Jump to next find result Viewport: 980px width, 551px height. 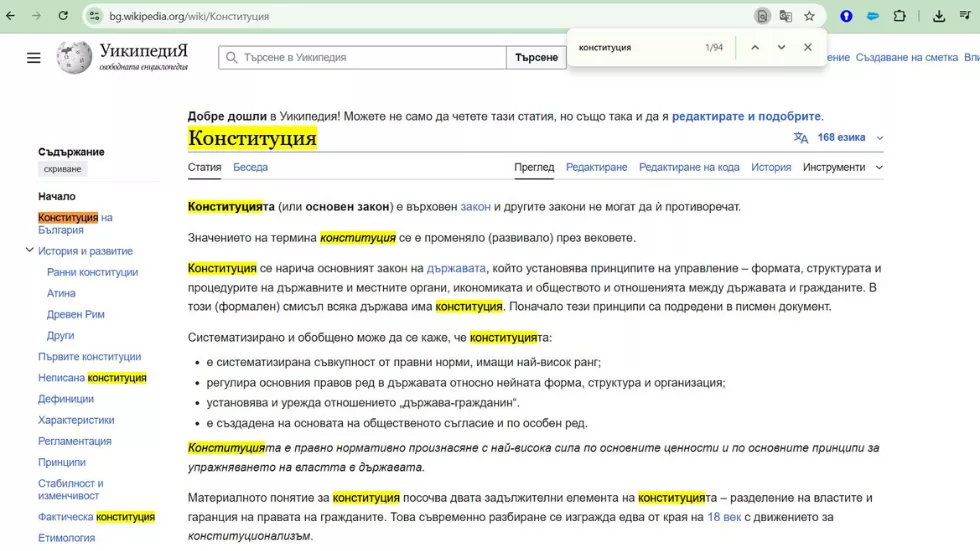coord(781,47)
